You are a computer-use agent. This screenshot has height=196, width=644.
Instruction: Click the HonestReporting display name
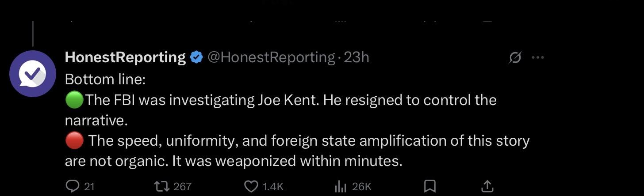pyautogui.click(x=125, y=57)
